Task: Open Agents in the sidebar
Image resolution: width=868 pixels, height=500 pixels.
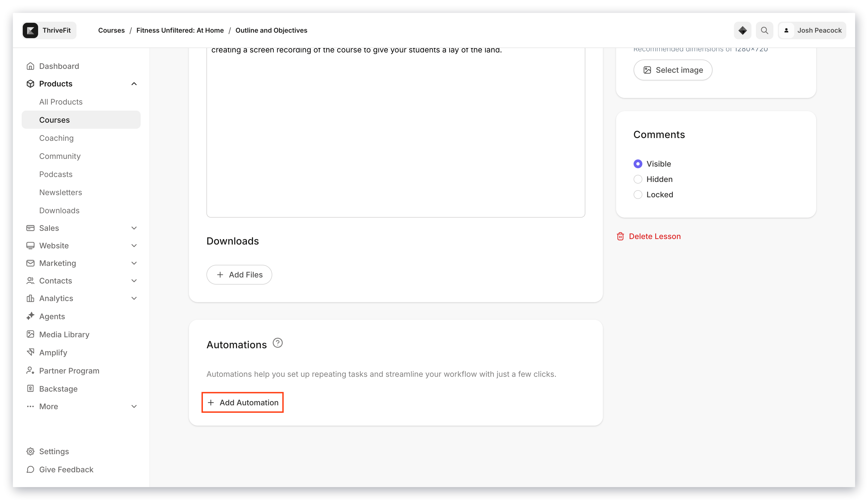Action: tap(81, 316)
